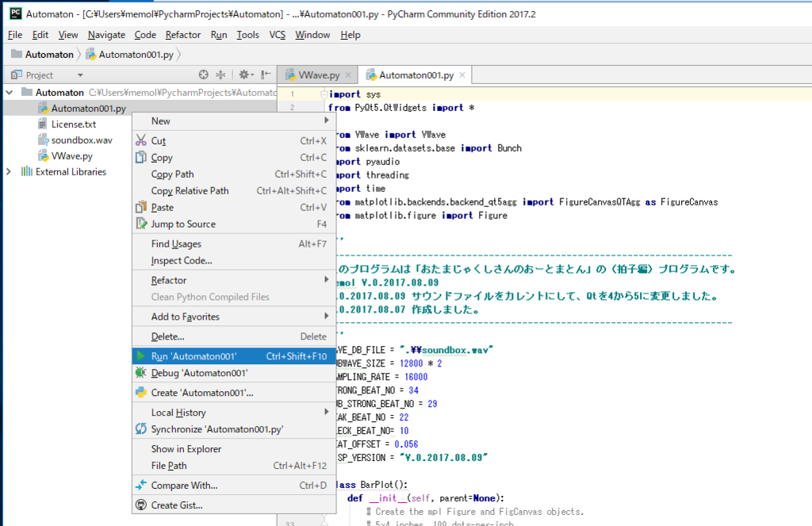Image resolution: width=812 pixels, height=526 pixels.
Task: Open the VCS menu
Action: 277,35
